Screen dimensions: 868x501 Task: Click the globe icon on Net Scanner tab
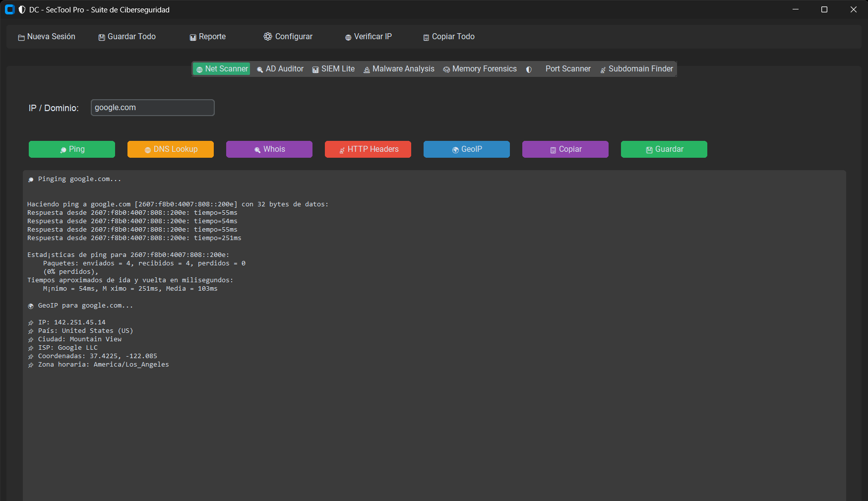[x=199, y=70]
